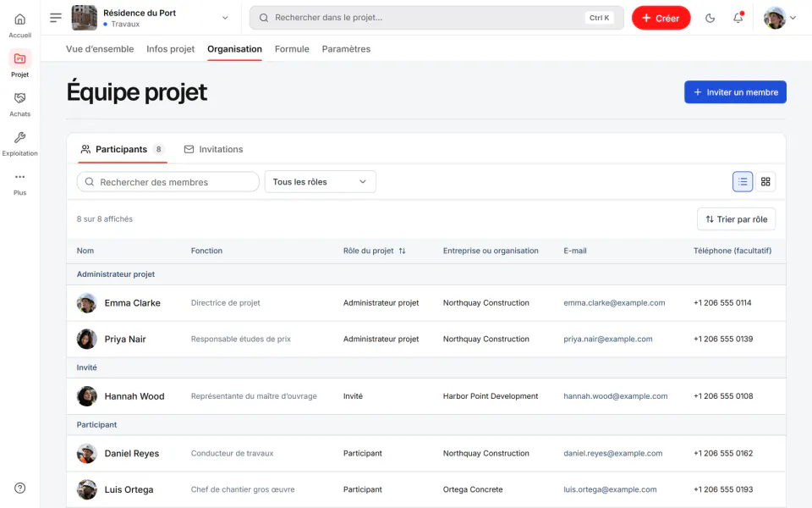Click the Nom column header
Screen dimensions: 812x508
pyautogui.click(x=85, y=251)
